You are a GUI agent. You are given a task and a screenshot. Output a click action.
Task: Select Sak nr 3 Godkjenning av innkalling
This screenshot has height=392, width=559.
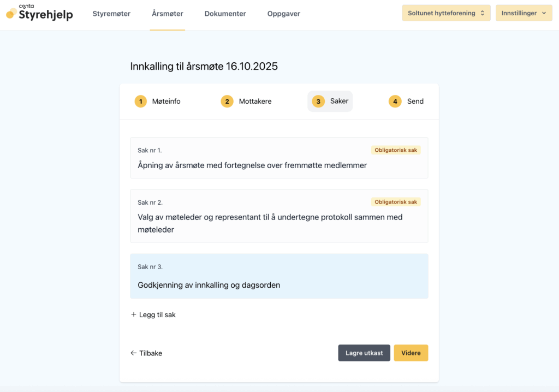(x=279, y=276)
